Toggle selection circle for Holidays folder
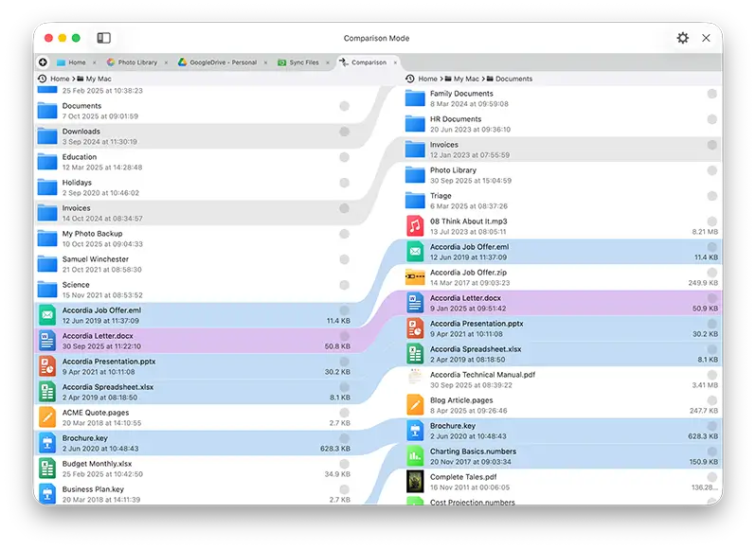 [x=344, y=183]
